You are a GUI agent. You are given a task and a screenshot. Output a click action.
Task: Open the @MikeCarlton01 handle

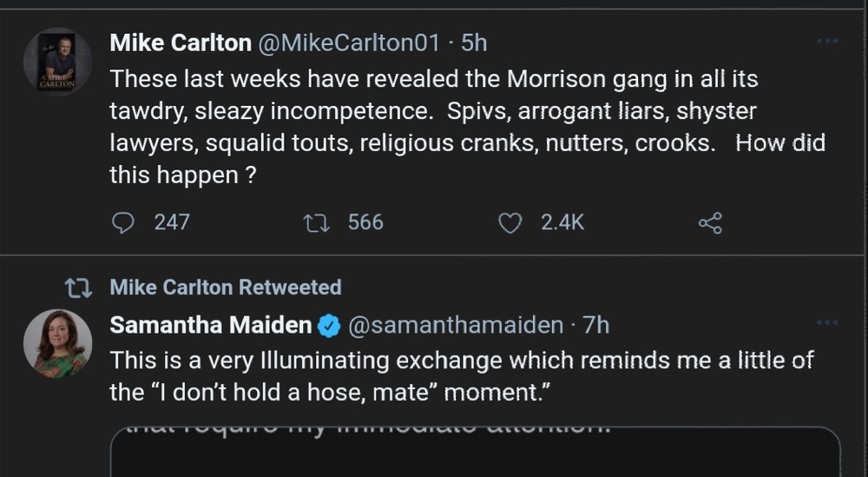(x=355, y=43)
